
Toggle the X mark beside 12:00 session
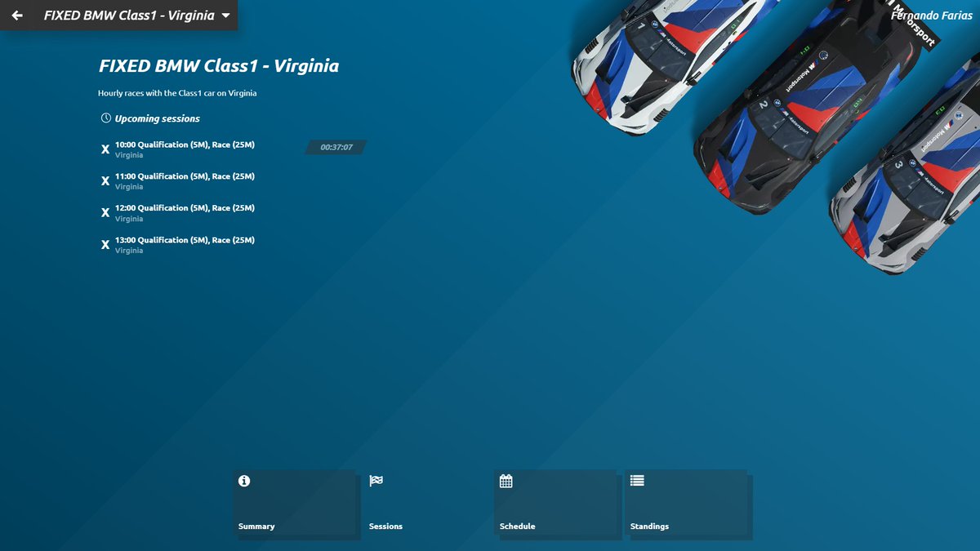pos(105,213)
